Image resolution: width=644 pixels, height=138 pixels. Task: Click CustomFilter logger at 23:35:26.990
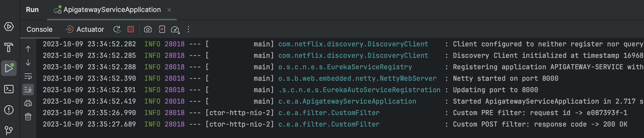[329, 113]
